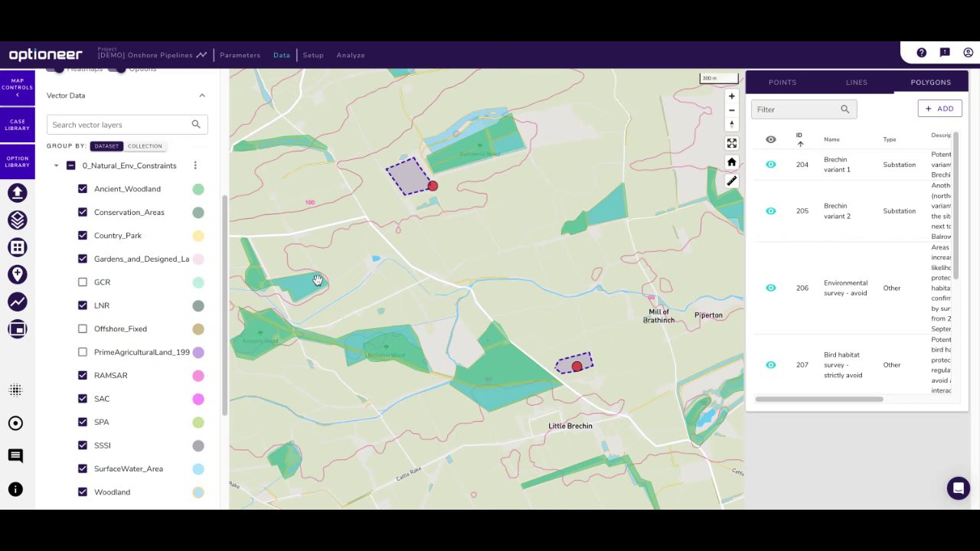Uncheck Conservation_Areas layer
This screenshot has width=980, height=551.
point(83,212)
